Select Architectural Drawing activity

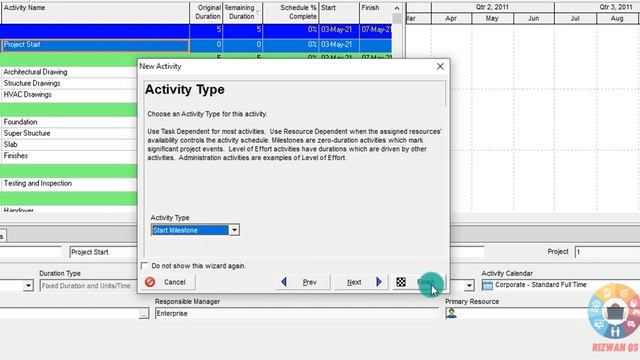click(x=36, y=72)
